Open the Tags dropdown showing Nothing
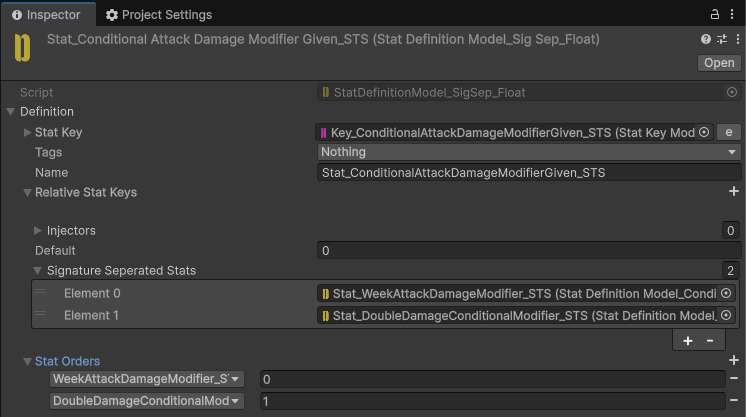Screen dimensions: 746x417 click(x=529, y=152)
